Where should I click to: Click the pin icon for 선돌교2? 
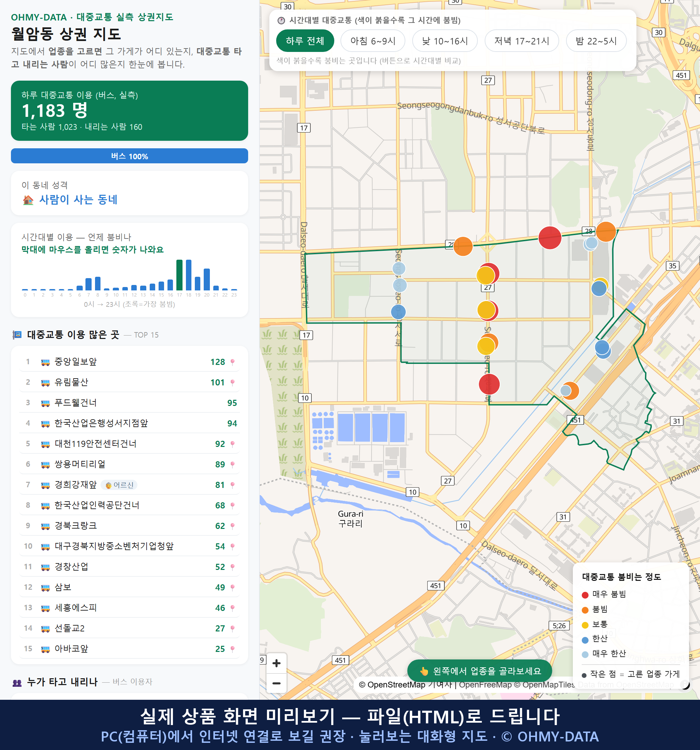232,628
